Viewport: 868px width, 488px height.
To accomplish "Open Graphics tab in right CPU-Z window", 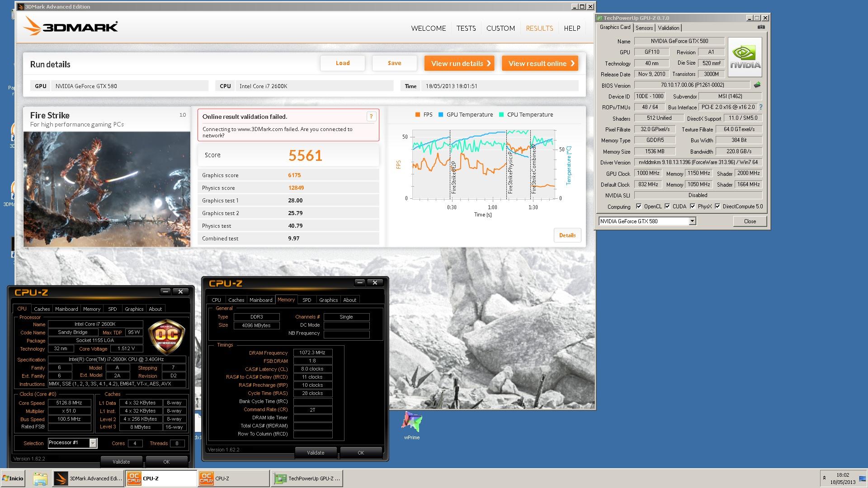I will (x=328, y=300).
